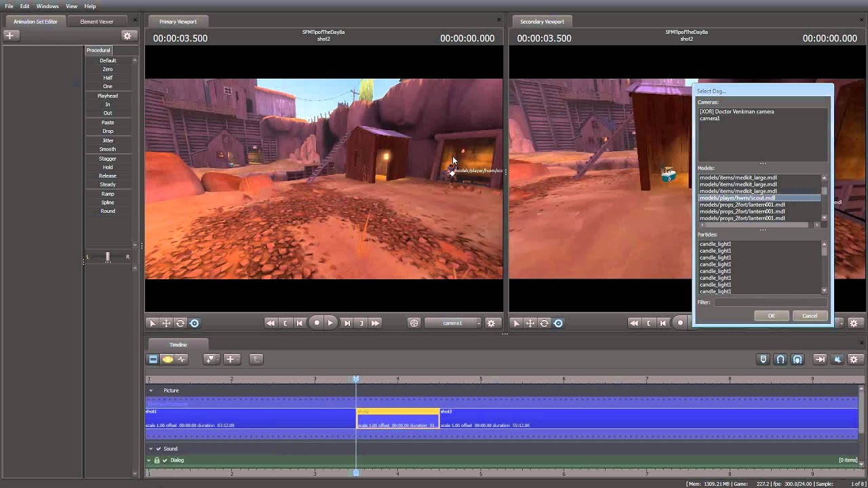
Task: Toggle the Dialog track checkmark
Action: click(165, 460)
